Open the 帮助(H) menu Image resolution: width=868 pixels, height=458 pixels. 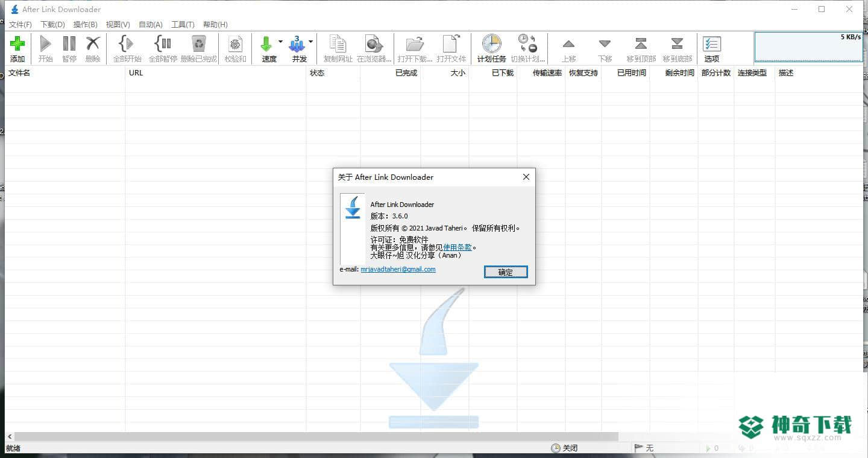[215, 25]
